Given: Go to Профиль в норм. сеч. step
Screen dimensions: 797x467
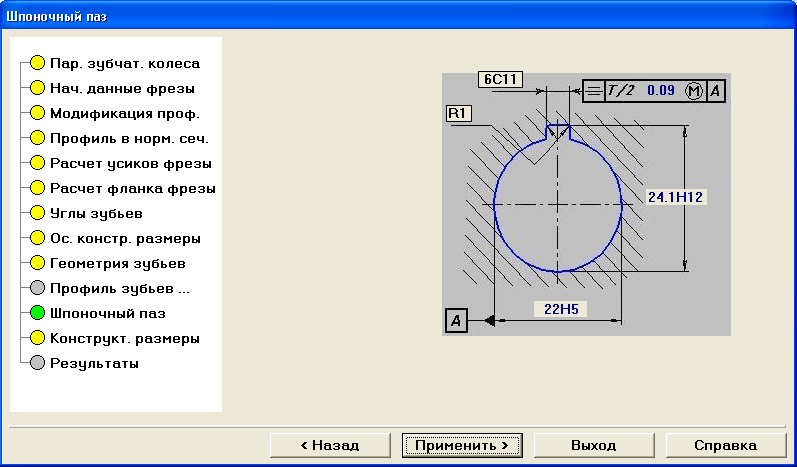Looking at the screenshot, I should click(x=129, y=139).
